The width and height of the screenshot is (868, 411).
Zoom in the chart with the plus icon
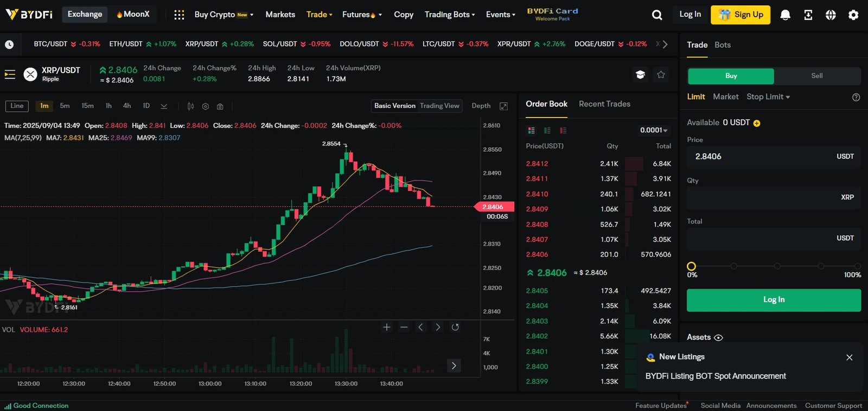[x=387, y=327]
